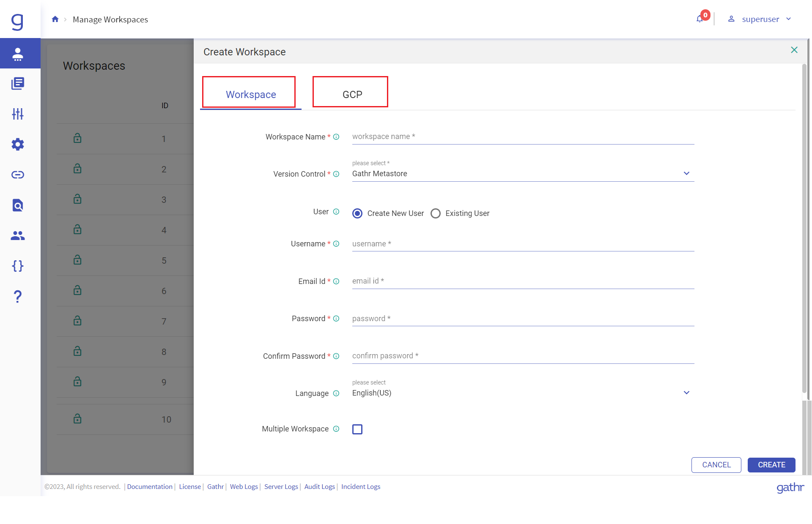812x524 pixels.
Task: Click the Manage Workspaces breadcrumb text
Action: pyautogui.click(x=110, y=19)
